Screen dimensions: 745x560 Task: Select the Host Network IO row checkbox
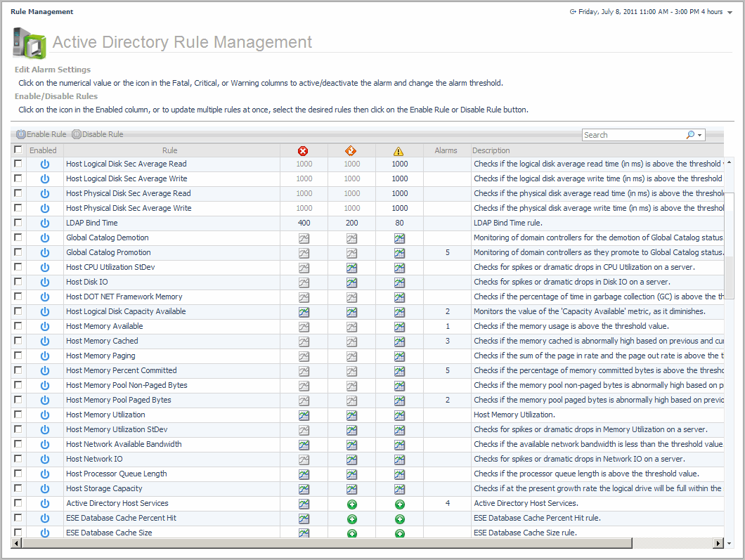tap(18, 459)
